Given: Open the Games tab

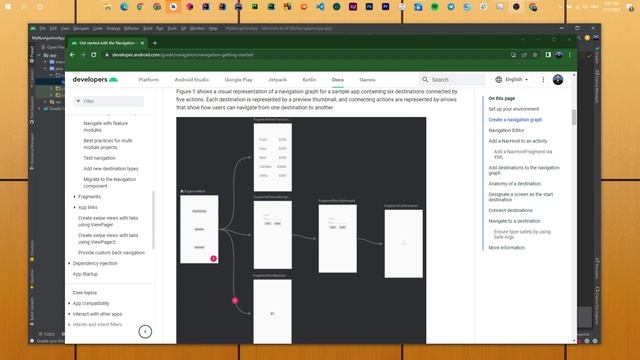Looking at the screenshot, I should pyautogui.click(x=367, y=80).
